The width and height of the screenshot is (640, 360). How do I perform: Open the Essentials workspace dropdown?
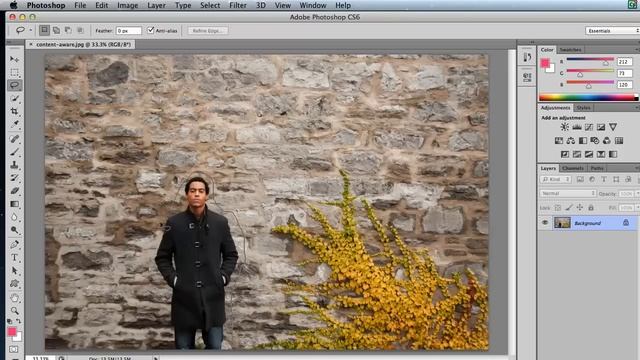(612, 31)
